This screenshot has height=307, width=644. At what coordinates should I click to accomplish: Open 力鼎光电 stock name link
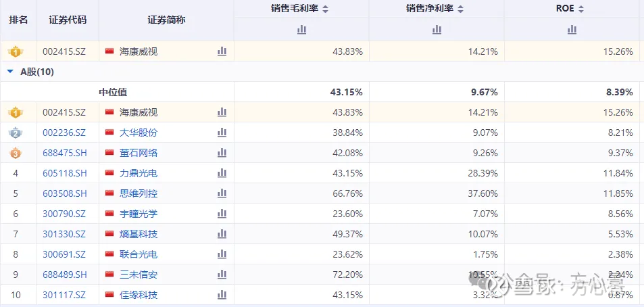click(139, 173)
